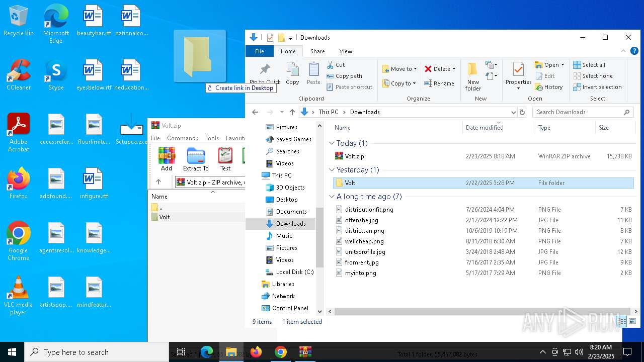Expand the address bar history dropdown

[x=513, y=112]
